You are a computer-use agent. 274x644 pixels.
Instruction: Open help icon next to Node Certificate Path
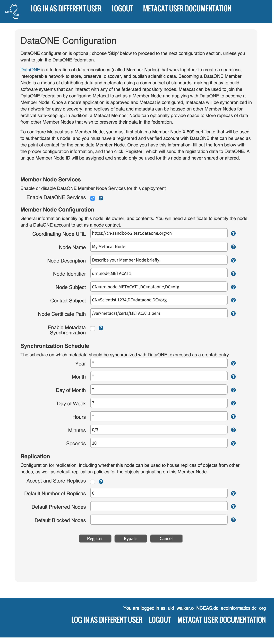coord(233,314)
